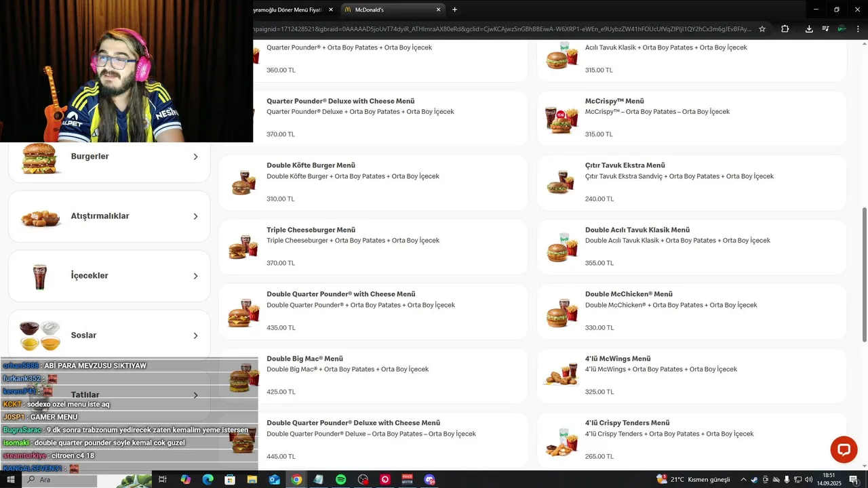868x488 pixels.
Task: Click the page vertical scrollbar thumb
Action: [x=864, y=274]
